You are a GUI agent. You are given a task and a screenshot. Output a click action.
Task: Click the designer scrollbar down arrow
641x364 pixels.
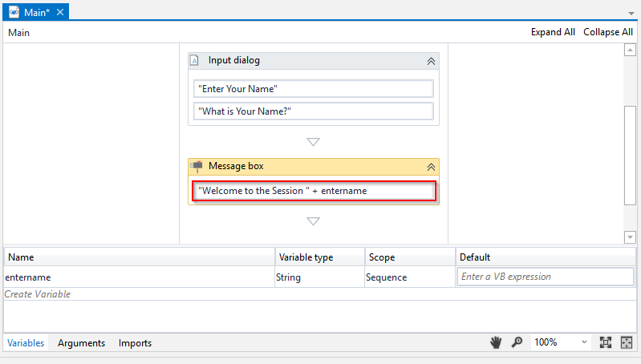point(630,237)
